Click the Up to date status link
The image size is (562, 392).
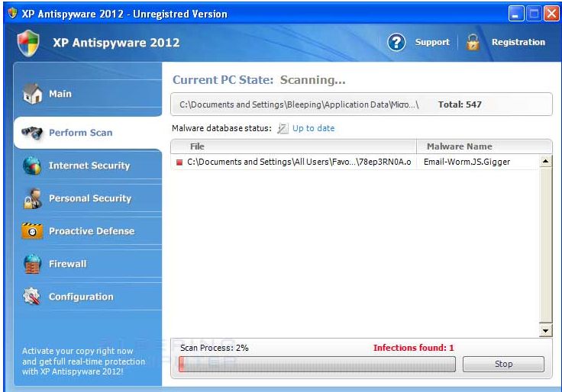point(313,128)
